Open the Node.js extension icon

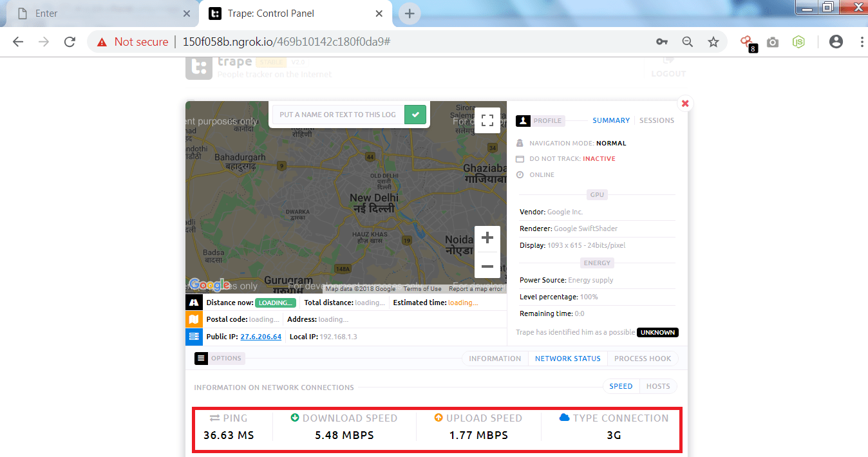click(798, 42)
